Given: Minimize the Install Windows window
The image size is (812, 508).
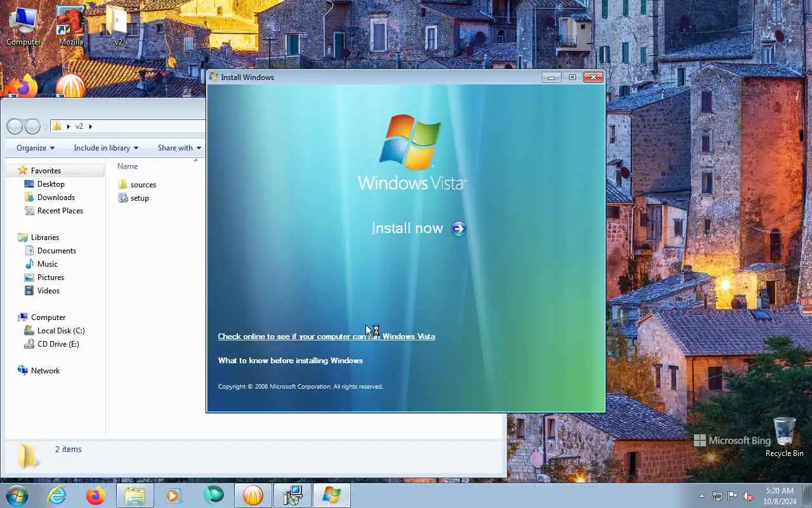Looking at the screenshot, I should tap(551, 77).
